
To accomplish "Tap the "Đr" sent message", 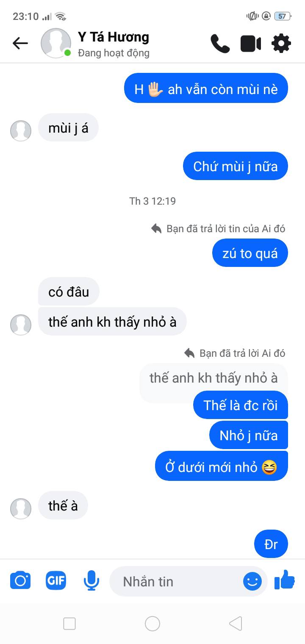I will pyautogui.click(x=271, y=544).
